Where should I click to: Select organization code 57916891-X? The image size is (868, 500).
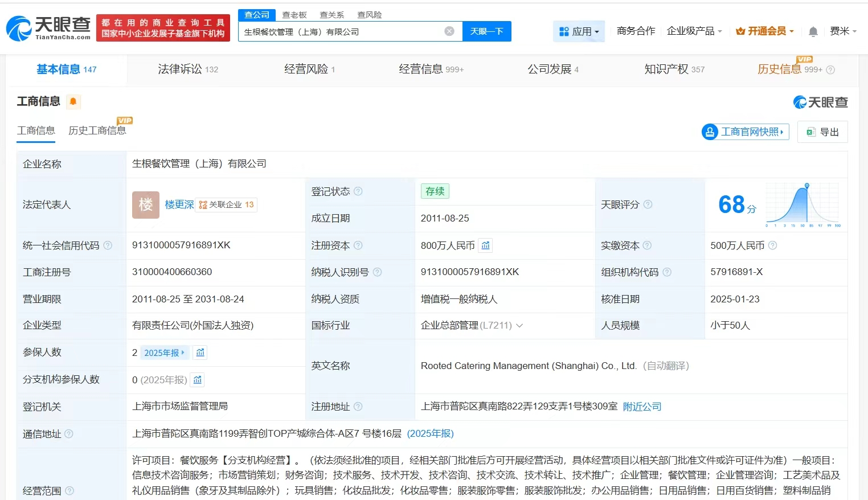736,272
